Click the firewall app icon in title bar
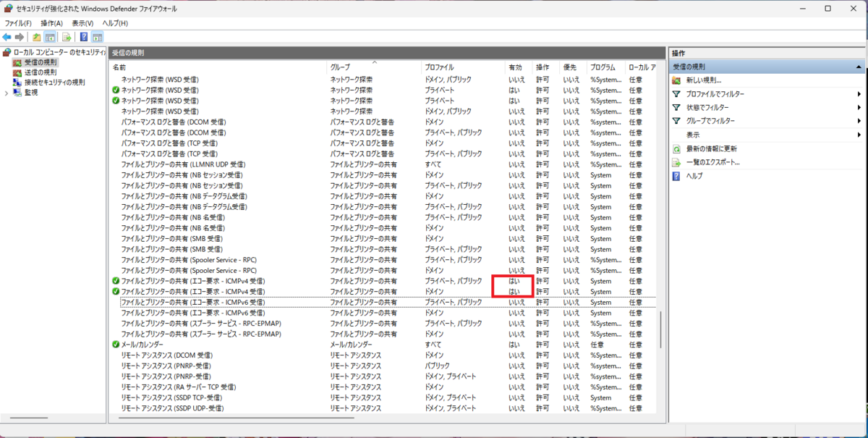The image size is (868, 438). (8, 8)
